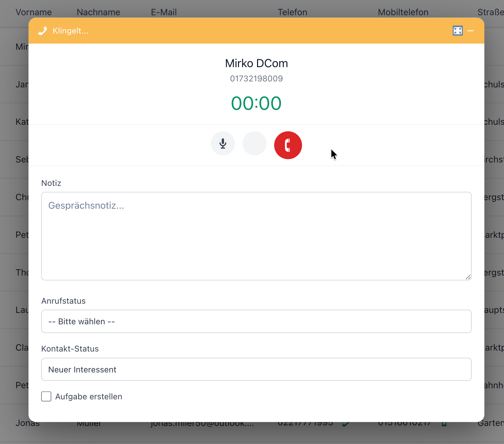Click green mobile icon beside Jonas's Mobiltelefon number
The width and height of the screenshot is (504, 444).
pos(444,424)
